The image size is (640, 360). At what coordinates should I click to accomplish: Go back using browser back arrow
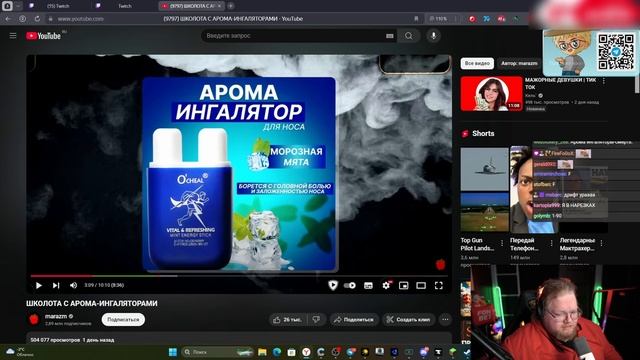[x=8, y=19]
